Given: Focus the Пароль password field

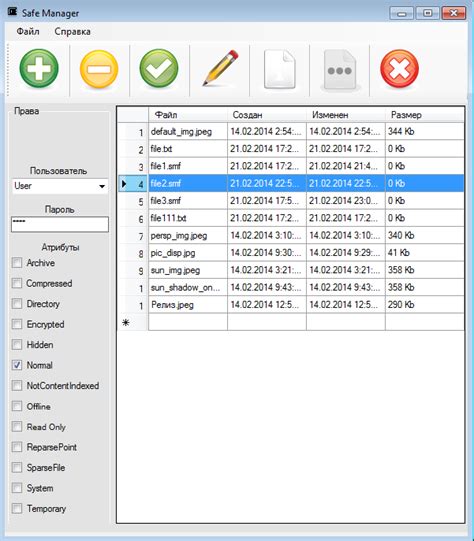Looking at the screenshot, I should [x=60, y=224].
